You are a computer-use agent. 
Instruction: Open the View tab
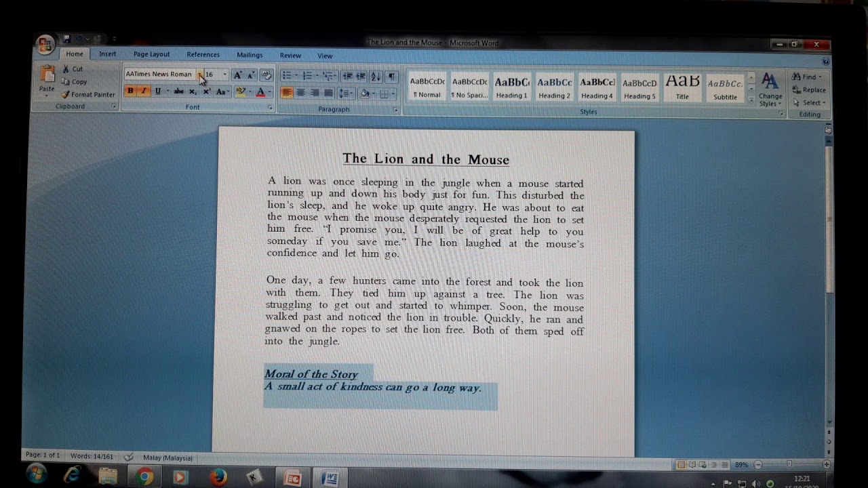(x=325, y=56)
